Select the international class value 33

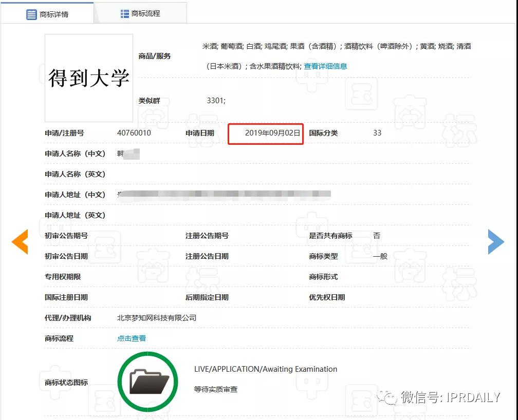[377, 133]
